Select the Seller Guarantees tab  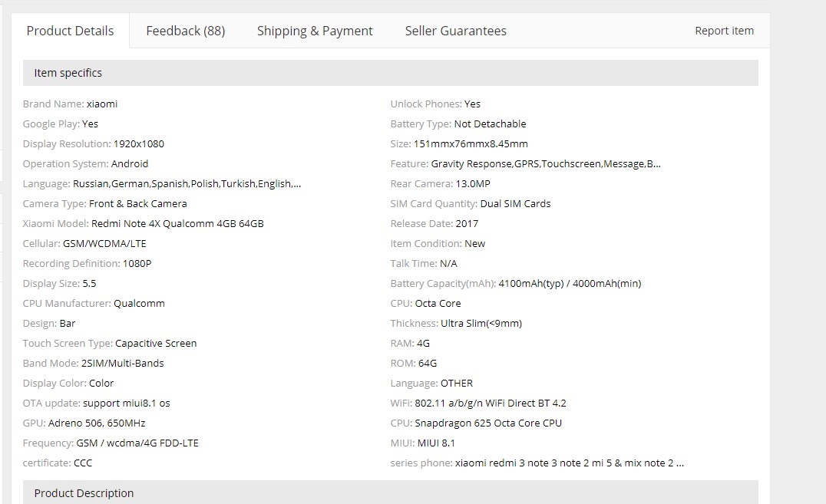click(x=455, y=31)
